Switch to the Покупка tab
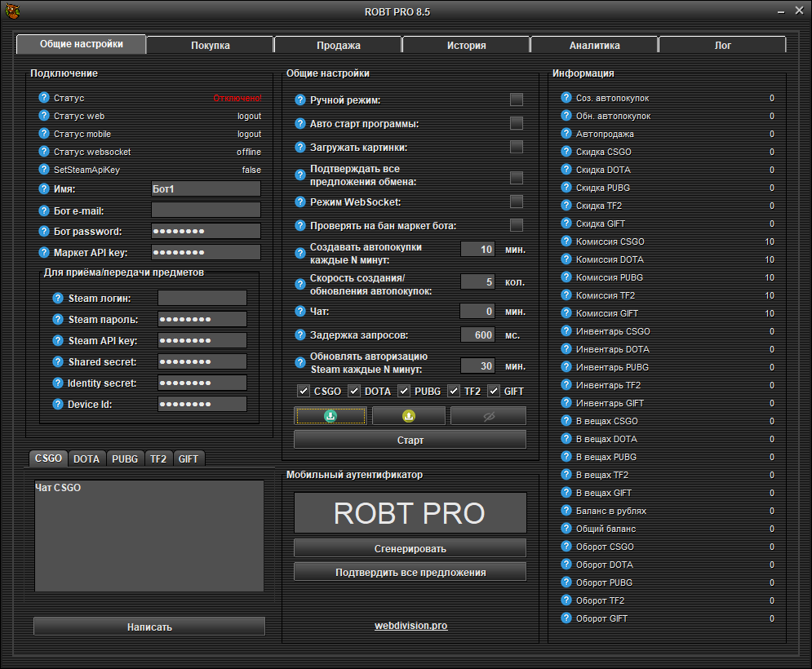This screenshot has height=669, width=812. point(210,46)
